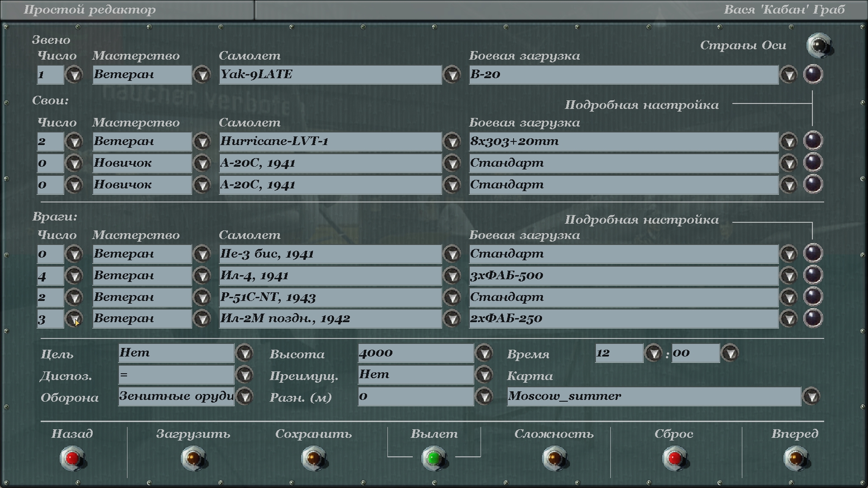This screenshot has width=868, height=488.
Task: Click the Вперед lamp button
Action: 795,458
